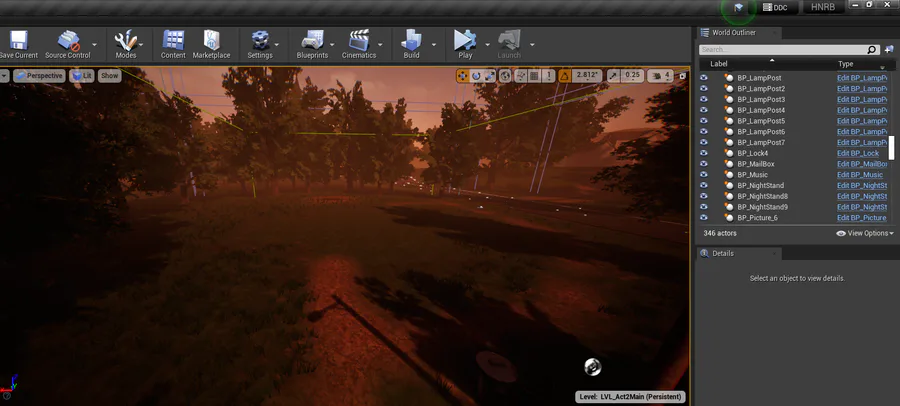Screen dimensions: 900x406
Task: Open the Cinematics dropdown arrow
Action: [x=380, y=44]
